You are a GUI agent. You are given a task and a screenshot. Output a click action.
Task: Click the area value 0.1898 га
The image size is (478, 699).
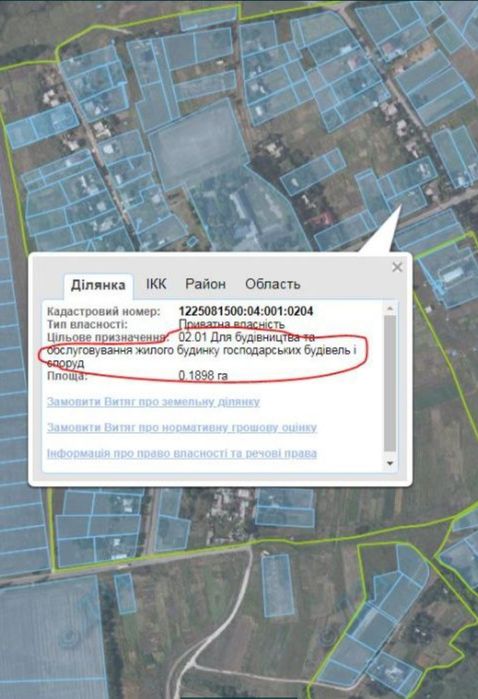click(x=203, y=375)
